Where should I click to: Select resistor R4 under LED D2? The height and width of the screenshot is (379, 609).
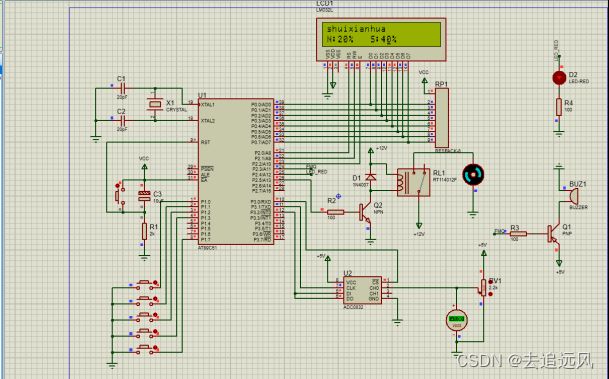pyautogui.click(x=559, y=107)
